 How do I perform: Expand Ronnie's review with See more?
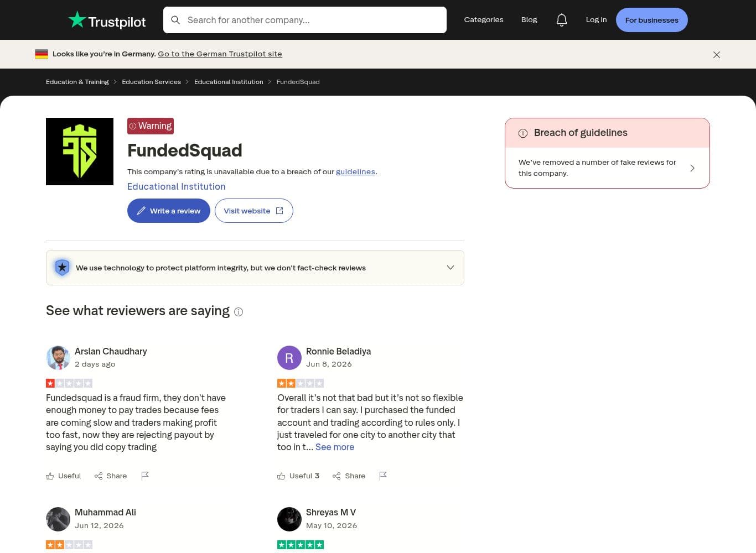point(335,447)
